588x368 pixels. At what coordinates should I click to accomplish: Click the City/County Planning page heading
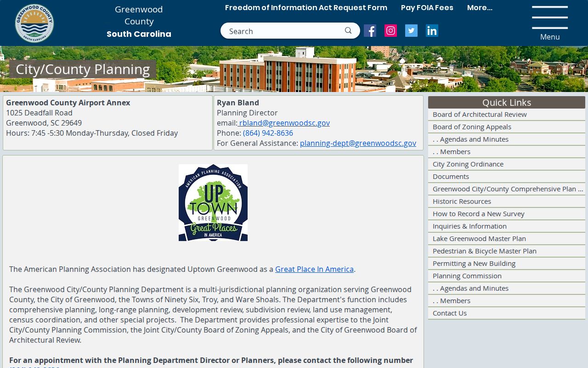(x=83, y=69)
